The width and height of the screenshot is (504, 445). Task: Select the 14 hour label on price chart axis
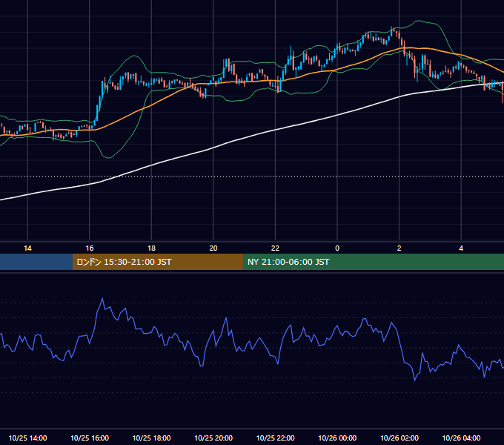coord(27,248)
